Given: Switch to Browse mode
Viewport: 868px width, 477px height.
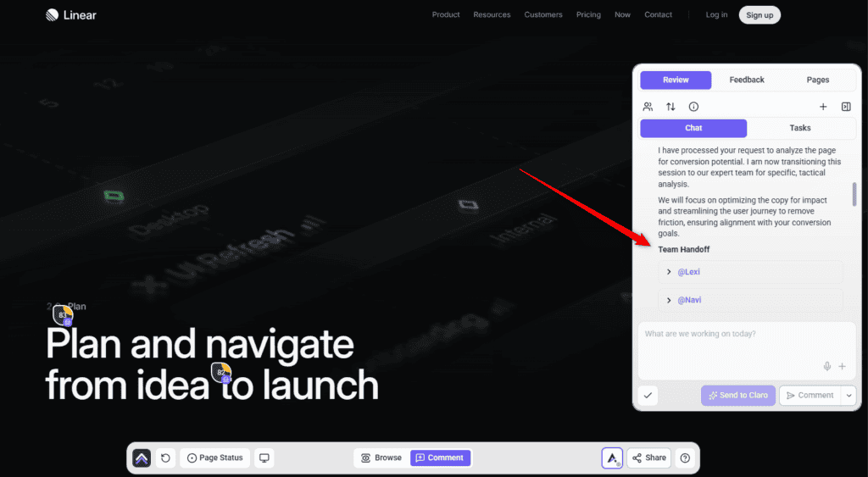Looking at the screenshot, I should pos(381,458).
